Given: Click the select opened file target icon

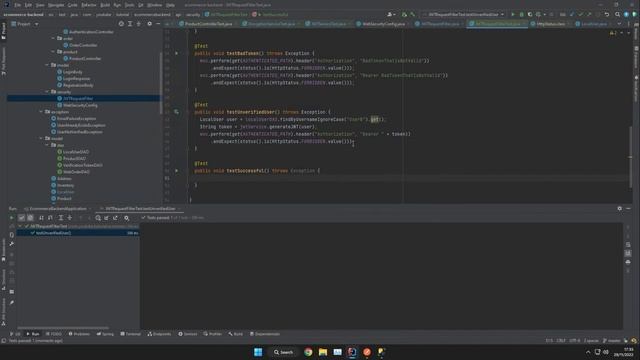Looking at the screenshot, I should (x=121, y=24).
